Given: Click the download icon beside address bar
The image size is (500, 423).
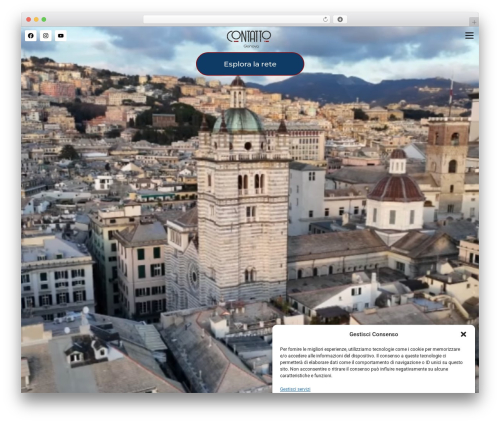Looking at the screenshot, I should [340, 19].
